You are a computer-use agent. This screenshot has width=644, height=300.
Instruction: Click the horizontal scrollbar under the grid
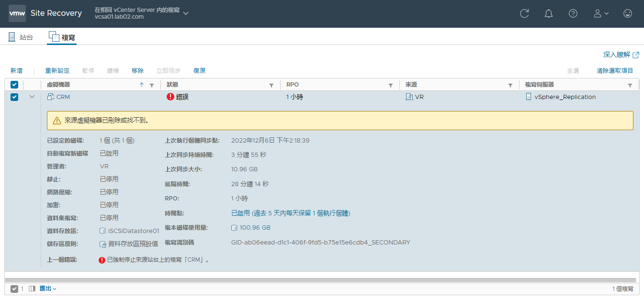click(x=320, y=280)
